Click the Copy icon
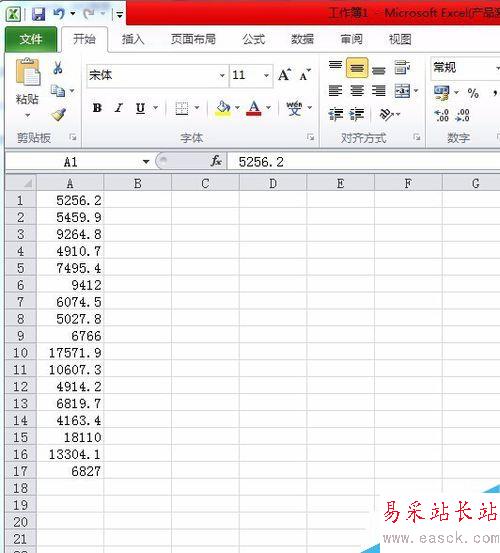The height and width of the screenshot is (553, 500). point(58,91)
